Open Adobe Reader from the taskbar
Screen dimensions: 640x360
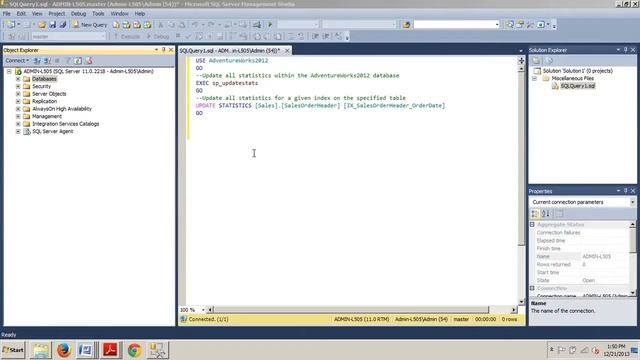(110, 350)
